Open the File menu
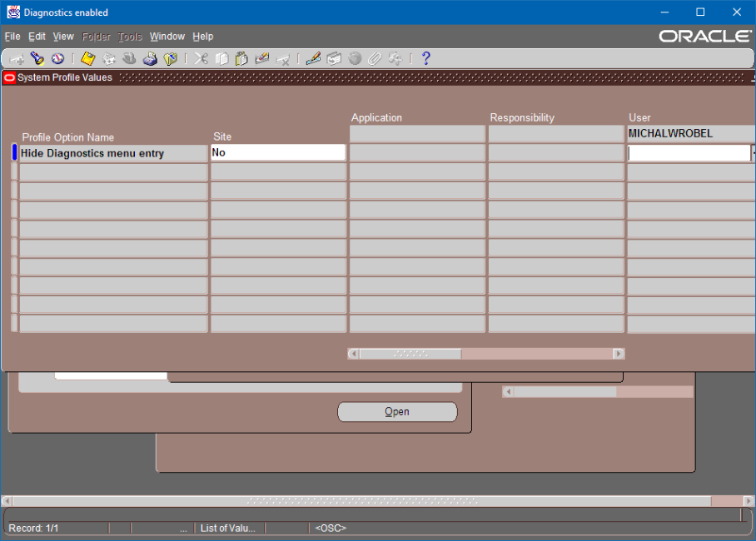 coord(12,37)
